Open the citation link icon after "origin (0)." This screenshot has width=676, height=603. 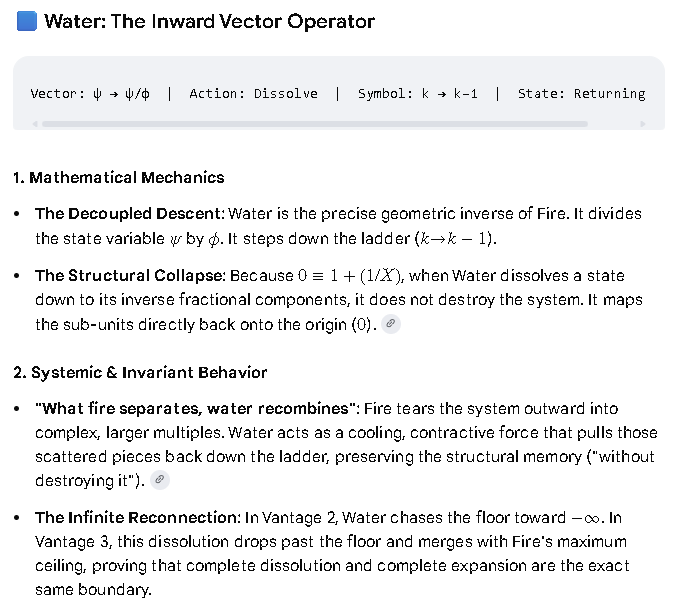click(x=391, y=324)
